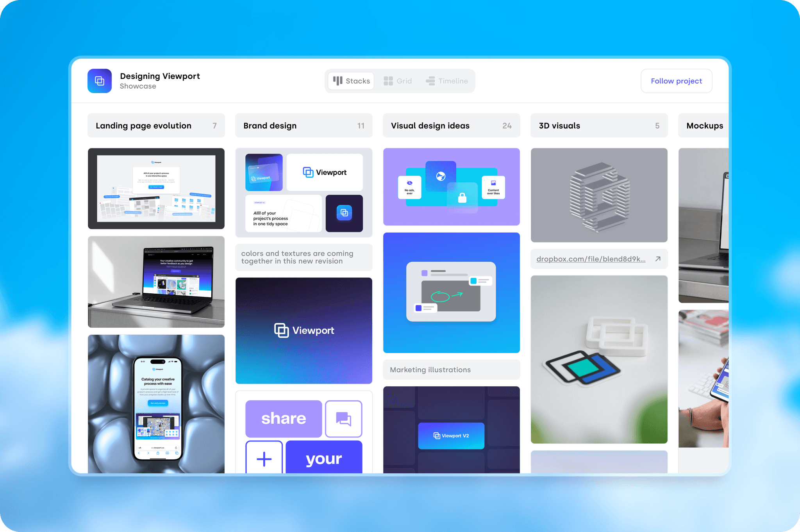Switch to Grid view
This screenshot has width=800, height=532.
click(x=397, y=81)
